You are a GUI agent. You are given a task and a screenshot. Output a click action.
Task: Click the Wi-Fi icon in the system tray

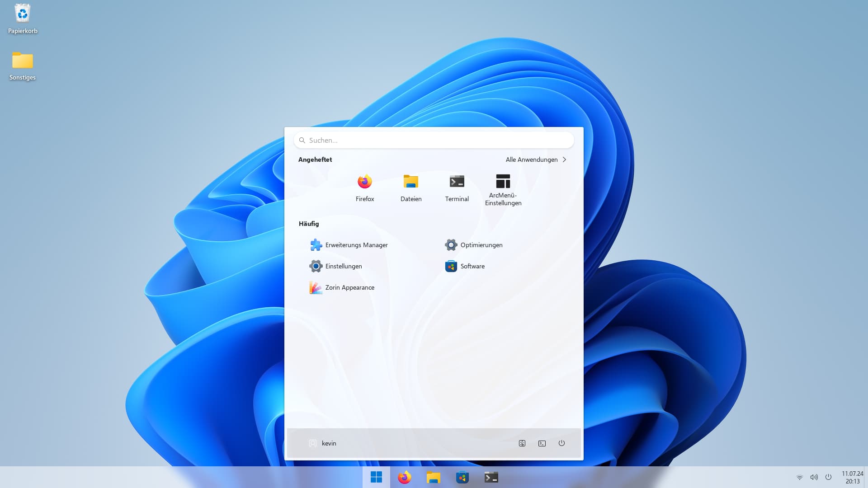point(799,477)
